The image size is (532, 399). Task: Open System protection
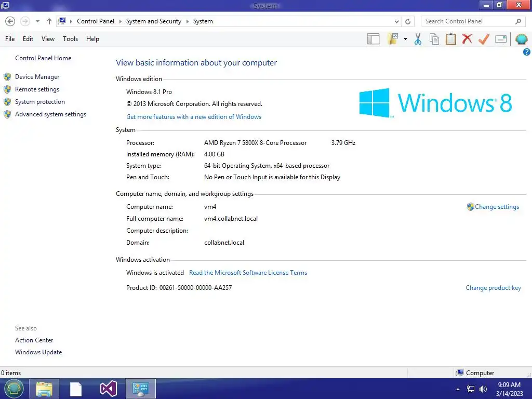39,102
